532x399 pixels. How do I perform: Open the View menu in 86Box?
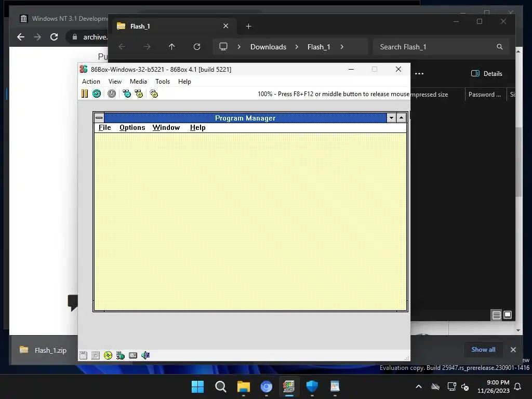pos(115,82)
